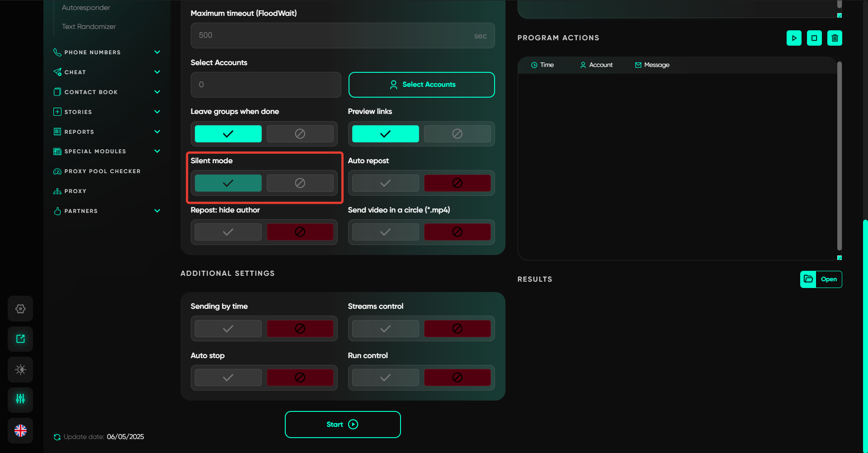Select Text Randomizer in sidebar
This screenshot has height=453, width=868.
click(89, 27)
